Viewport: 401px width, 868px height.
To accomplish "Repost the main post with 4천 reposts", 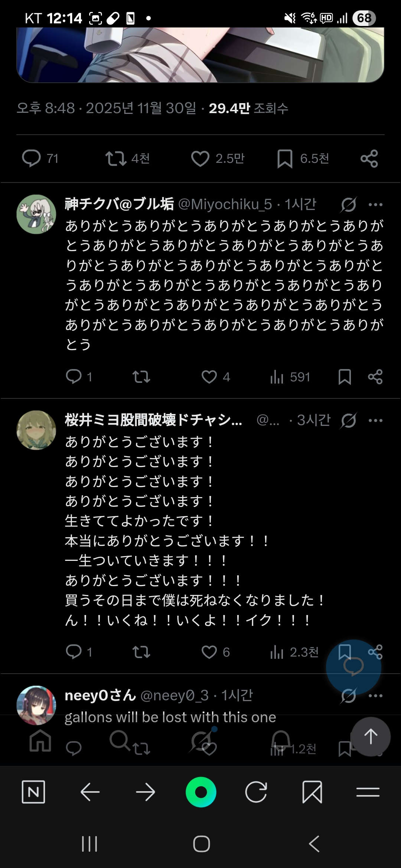I will (115, 158).
